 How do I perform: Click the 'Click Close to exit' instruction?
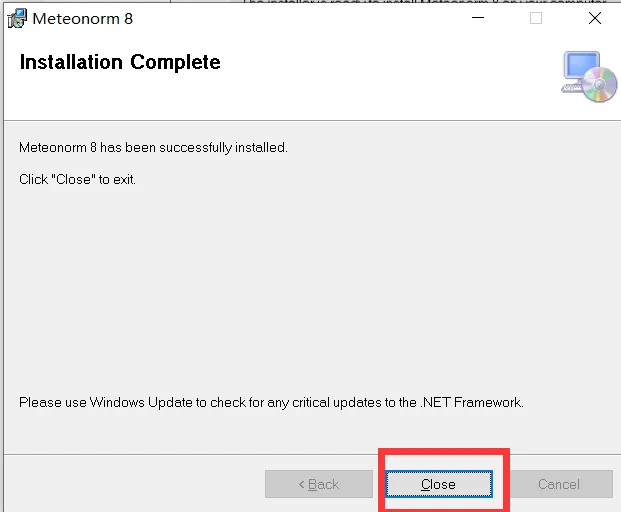(x=77, y=180)
